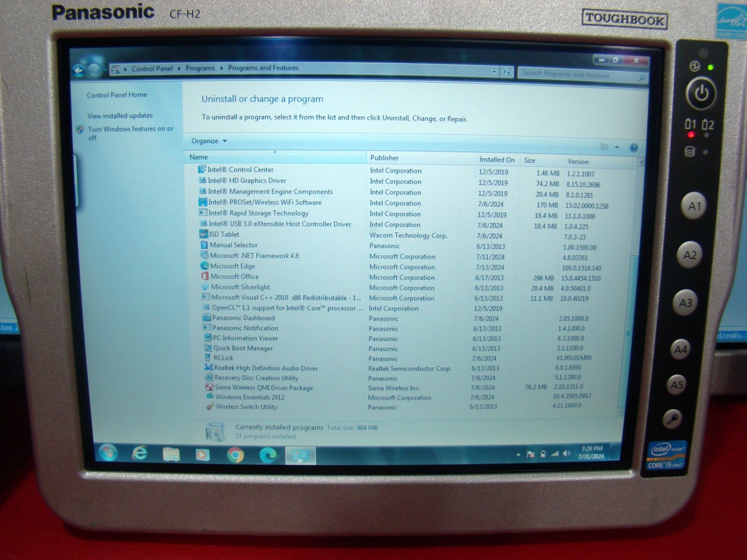This screenshot has width=747, height=560.
Task: Click the Back navigation arrow
Action: click(x=79, y=70)
